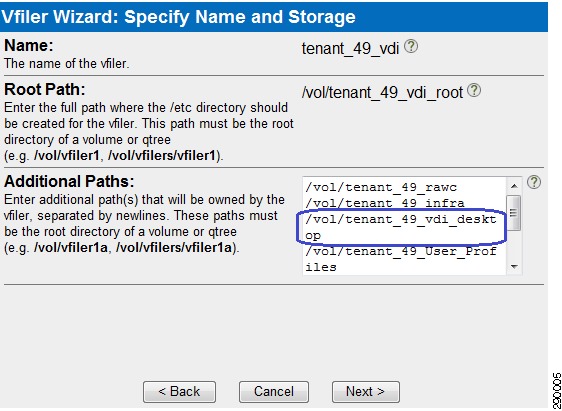Screen dimensions: 562x411
Task: Cancel the Vfiler Wizard
Action: (x=274, y=392)
